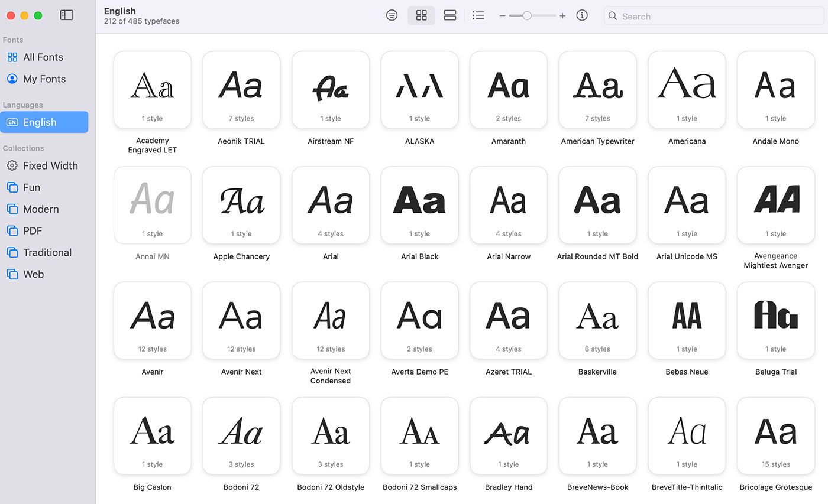Select the grid view icon
828x504 pixels.
[x=421, y=15]
